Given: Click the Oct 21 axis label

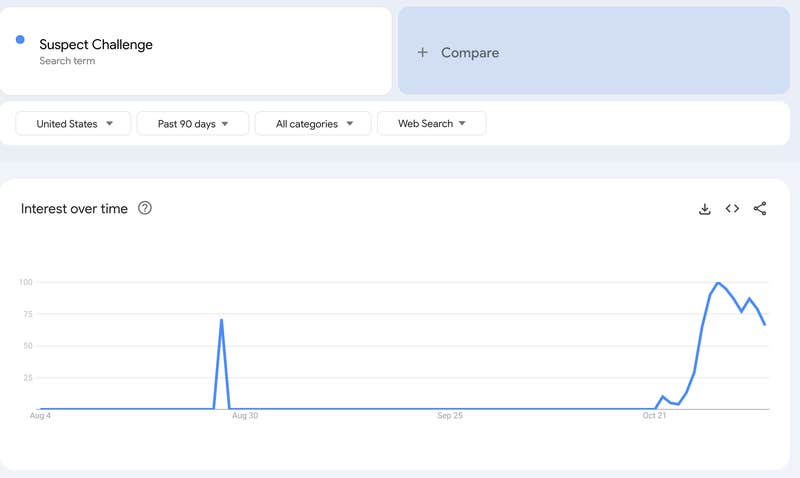Looking at the screenshot, I should coord(654,415).
